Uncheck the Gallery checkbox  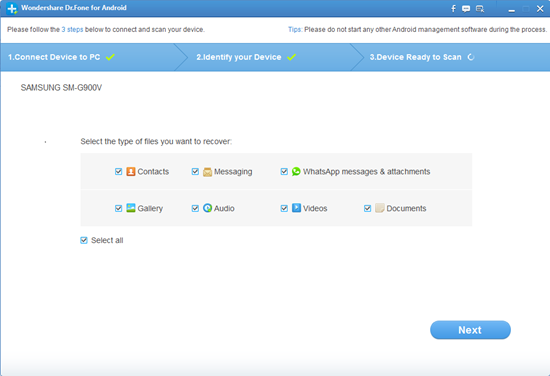coord(119,208)
